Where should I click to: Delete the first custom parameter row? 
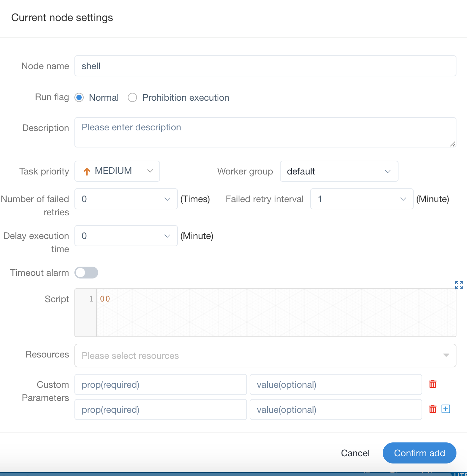coord(432,384)
